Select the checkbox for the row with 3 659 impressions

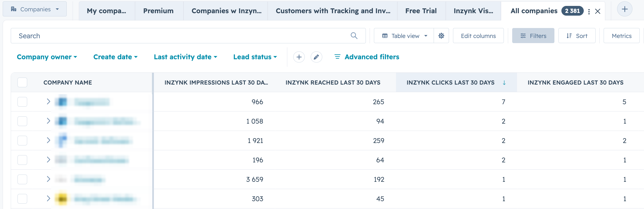pyautogui.click(x=22, y=179)
